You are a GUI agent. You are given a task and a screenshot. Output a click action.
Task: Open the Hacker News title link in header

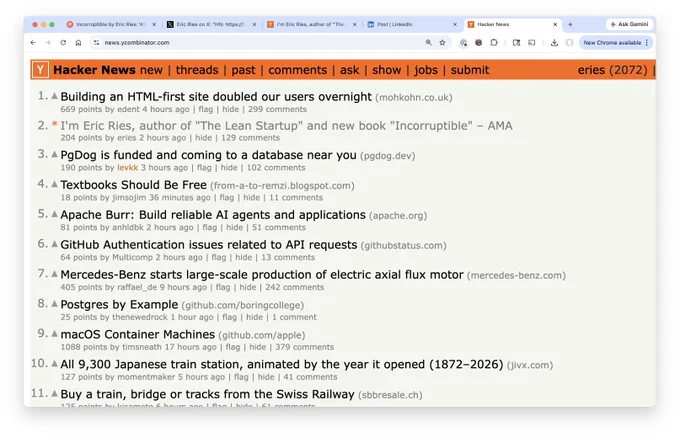coord(94,70)
